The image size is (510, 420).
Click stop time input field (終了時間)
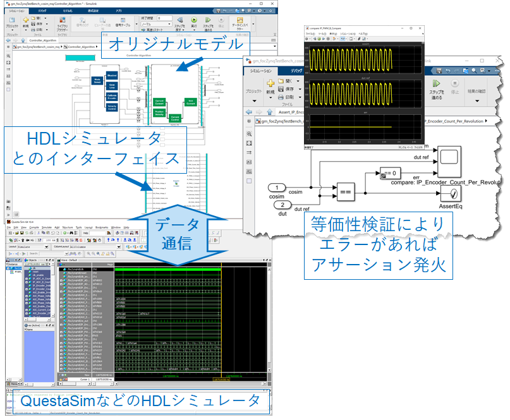point(164,18)
